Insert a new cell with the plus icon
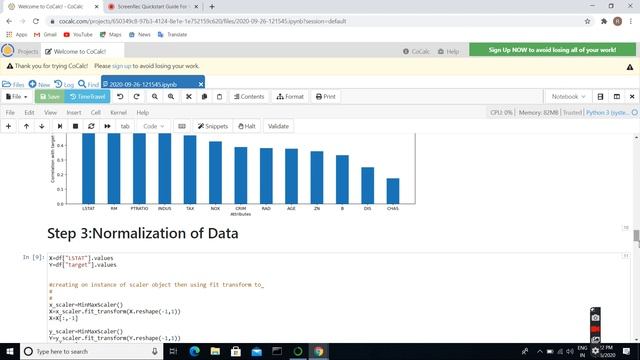This screenshot has width=640, height=360. pos(9,126)
